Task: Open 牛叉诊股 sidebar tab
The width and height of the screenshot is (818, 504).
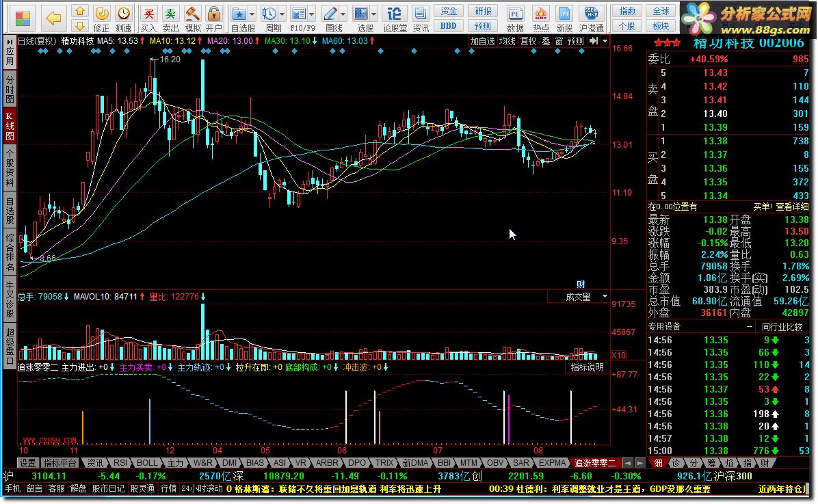Action: pyautogui.click(x=10, y=300)
